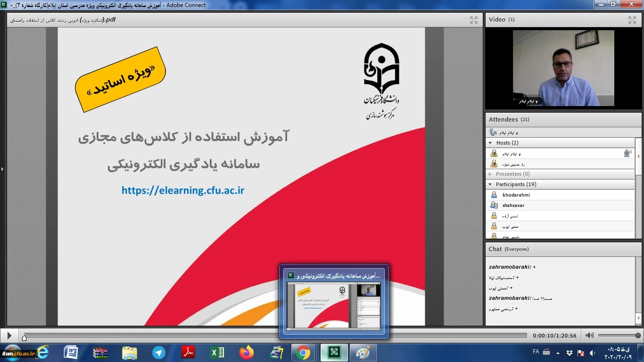Click the recording timeline seek bar
This screenshot has height=362, width=644.
point(273,336)
